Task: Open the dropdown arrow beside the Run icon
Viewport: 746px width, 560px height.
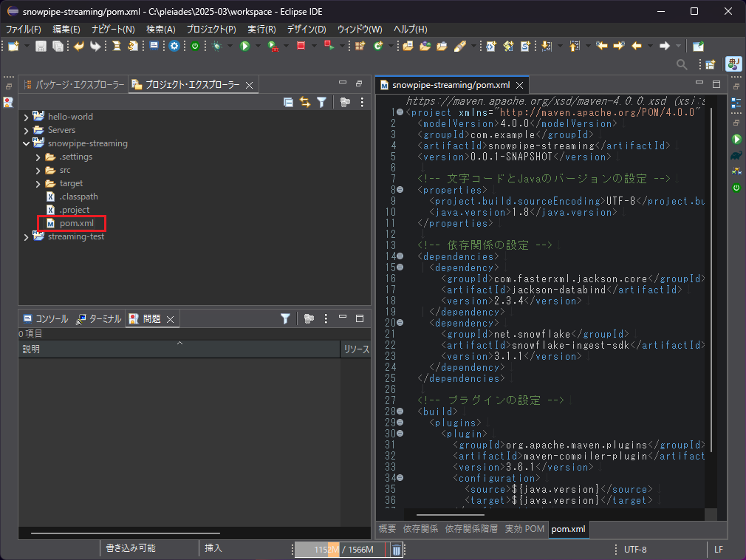Action: [x=258, y=46]
